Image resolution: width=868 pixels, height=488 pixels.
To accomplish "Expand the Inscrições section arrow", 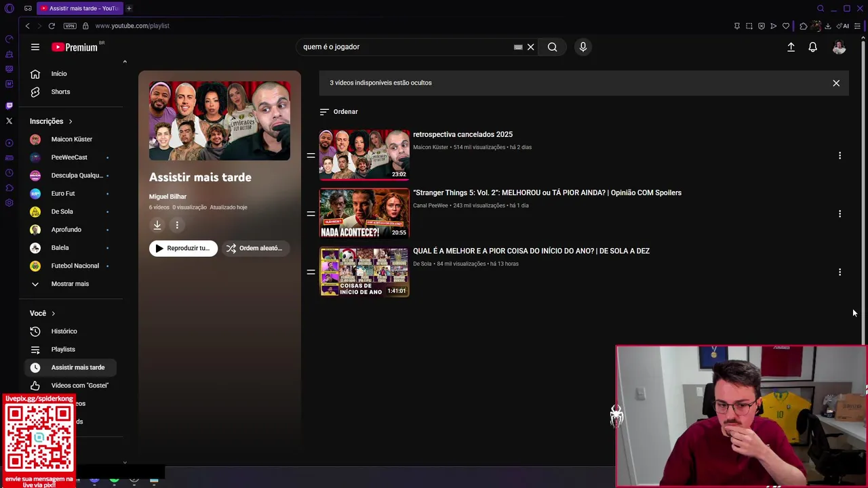I will tap(70, 121).
